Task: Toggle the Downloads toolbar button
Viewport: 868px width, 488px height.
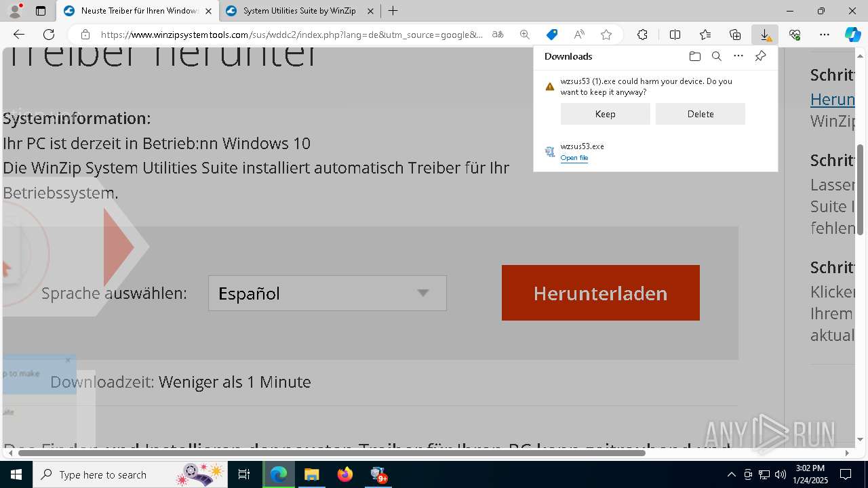Action: point(765,35)
